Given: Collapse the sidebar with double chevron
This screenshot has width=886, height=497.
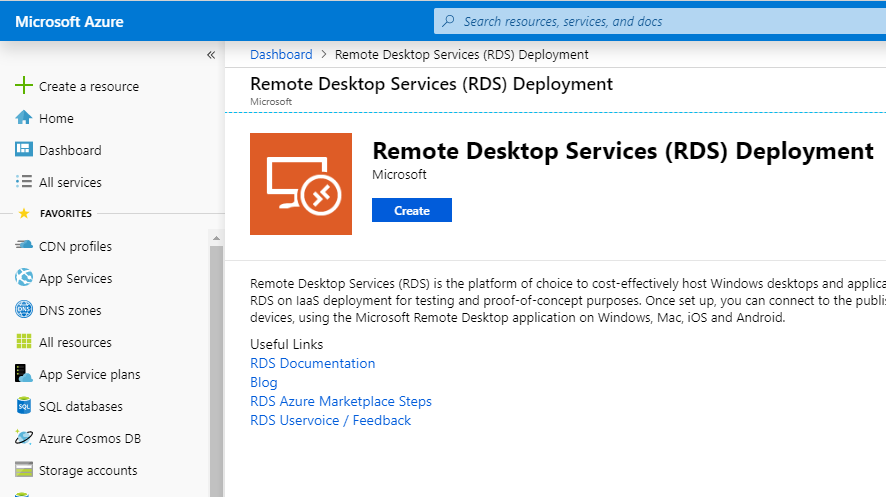Looking at the screenshot, I should (x=211, y=55).
